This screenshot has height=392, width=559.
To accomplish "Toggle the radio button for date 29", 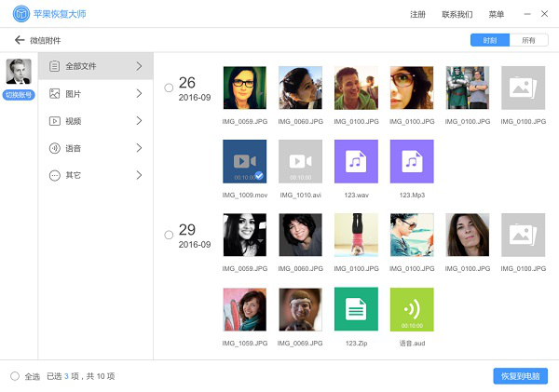I will [169, 235].
